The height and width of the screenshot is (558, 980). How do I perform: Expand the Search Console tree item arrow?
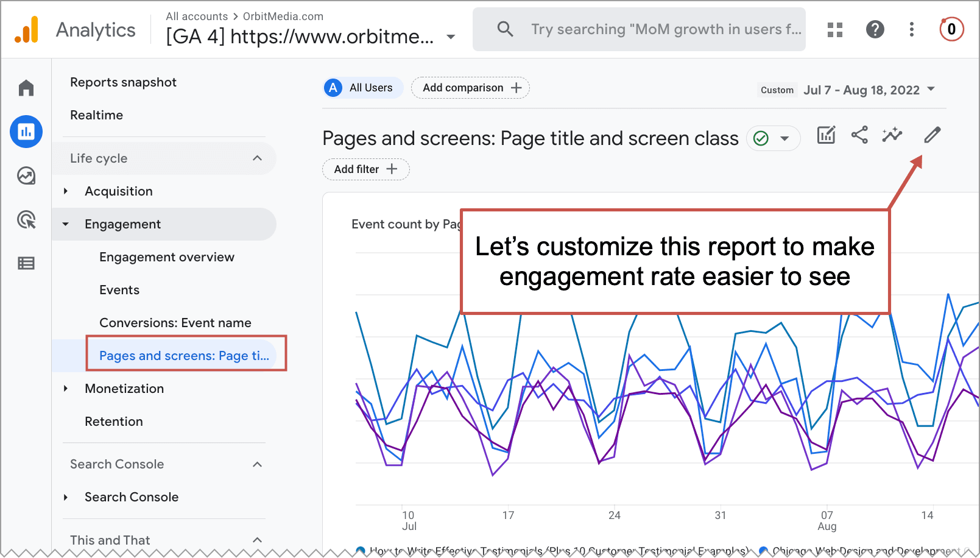66,497
